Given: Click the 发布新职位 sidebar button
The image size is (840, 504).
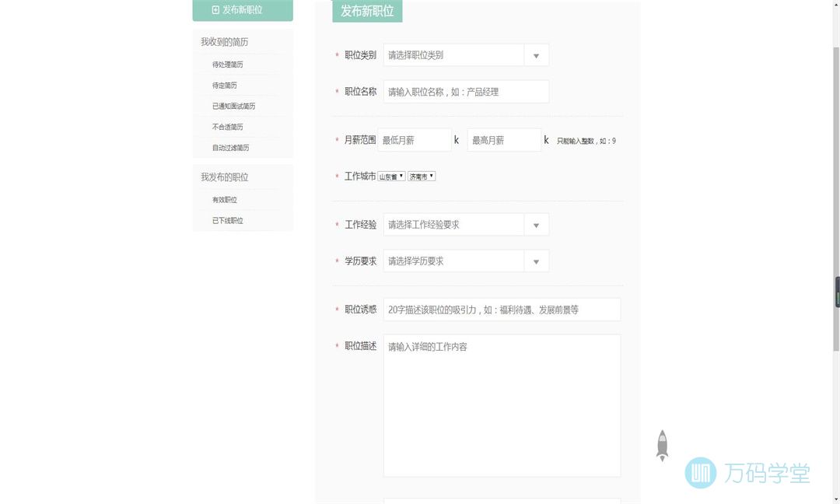Looking at the screenshot, I should tap(243, 10).
